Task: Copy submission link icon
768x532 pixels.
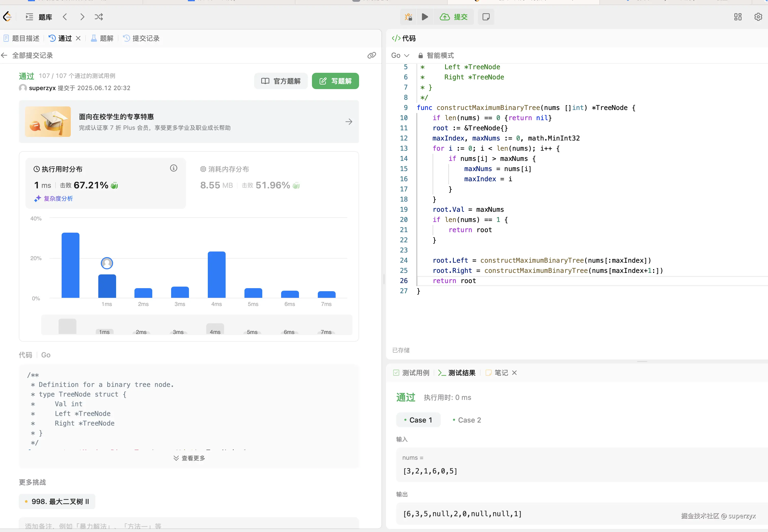Action: click(x=372, y=55)
